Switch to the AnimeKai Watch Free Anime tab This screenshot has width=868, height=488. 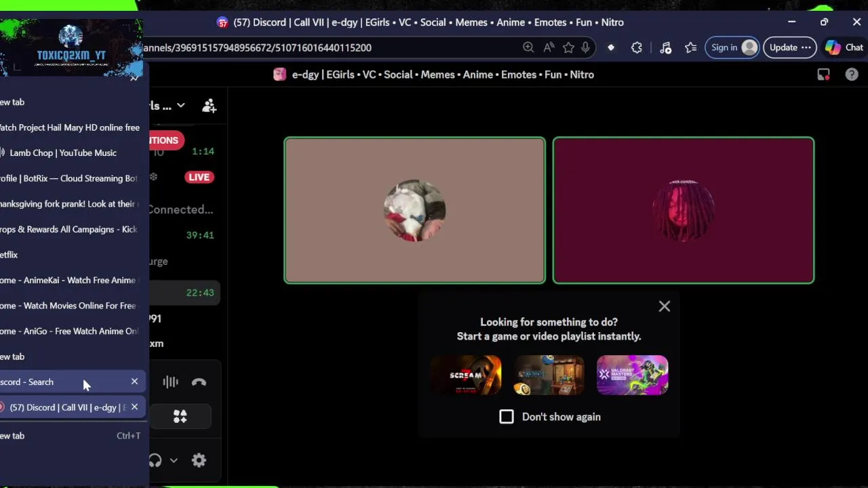coord(71,280)
